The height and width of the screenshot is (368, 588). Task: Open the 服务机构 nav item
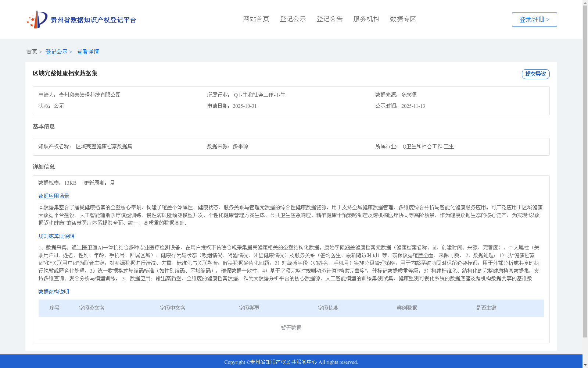pyautogui.click(x=366, y=19)
